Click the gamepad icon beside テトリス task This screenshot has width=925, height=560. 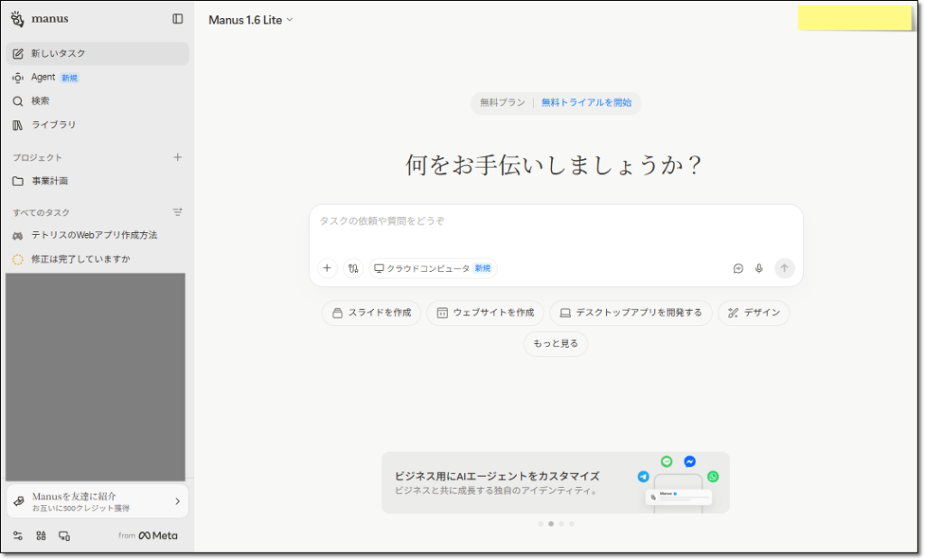[x=18, y=236]
